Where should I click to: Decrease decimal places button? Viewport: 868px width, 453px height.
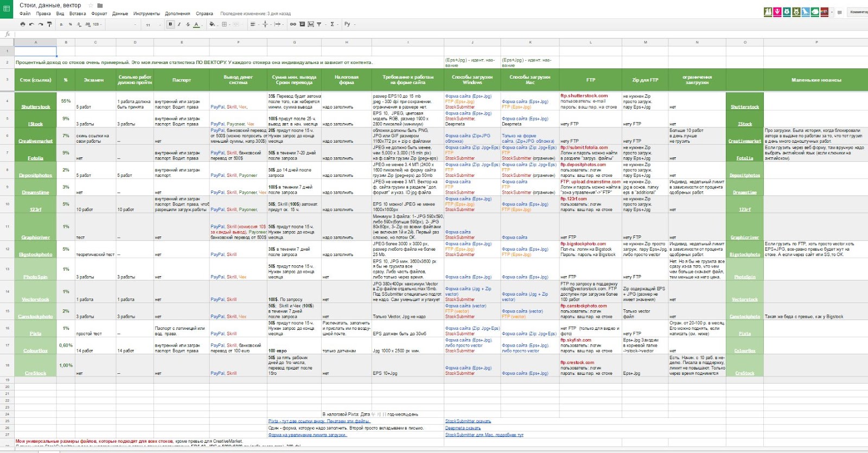tap(79, 24)
